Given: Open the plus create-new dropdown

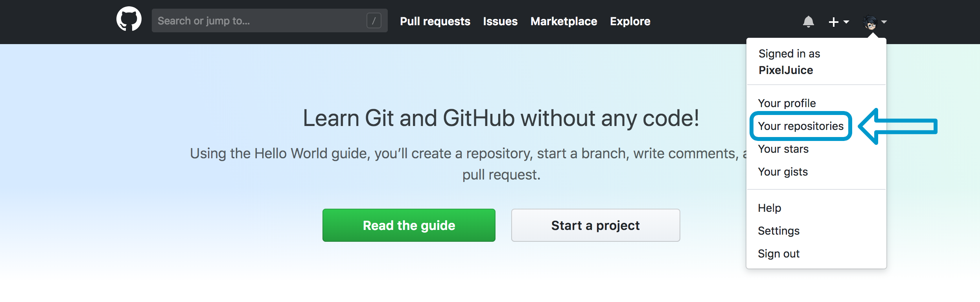Looking at the screenshot, I should 838,22.
